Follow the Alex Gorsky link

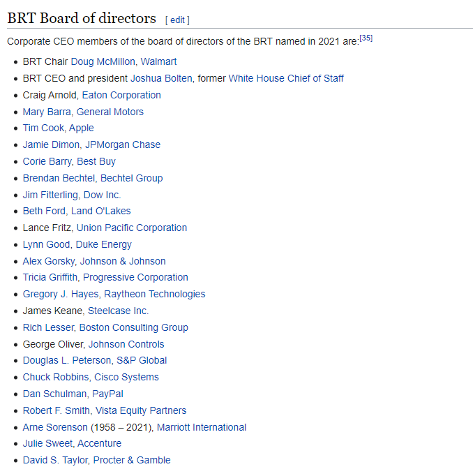49,261
